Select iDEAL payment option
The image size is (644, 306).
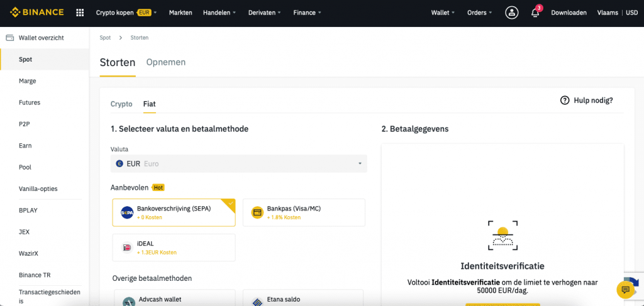174,248
